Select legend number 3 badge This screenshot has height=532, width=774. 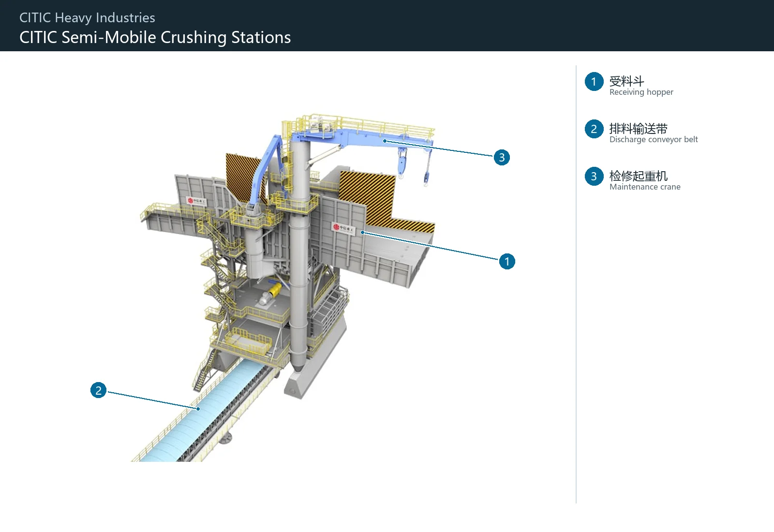[x=594, y=177]
